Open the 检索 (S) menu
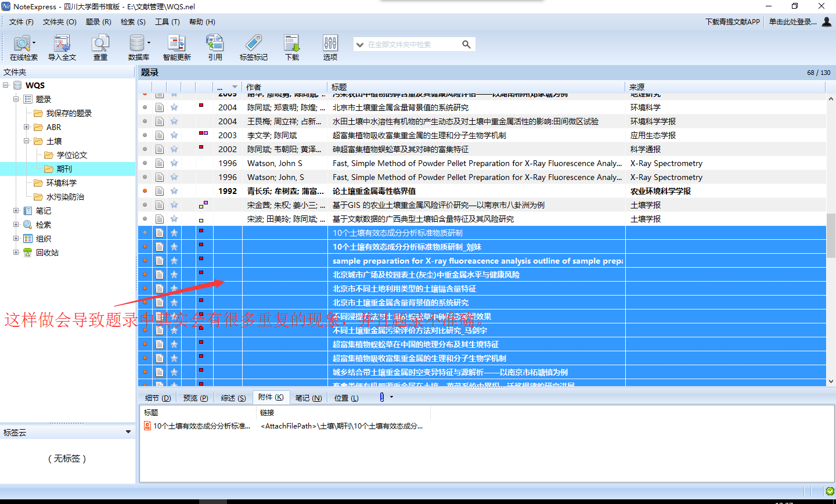 click(133, 22)
